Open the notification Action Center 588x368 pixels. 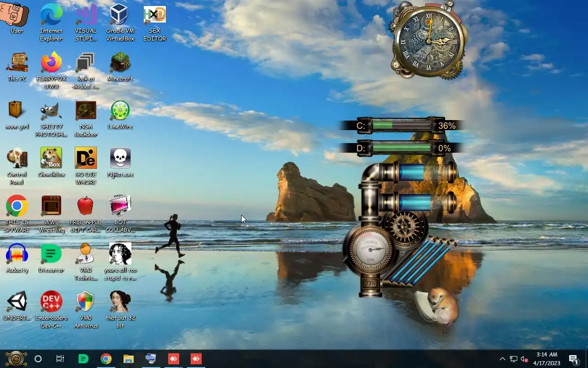pos(573,359)
